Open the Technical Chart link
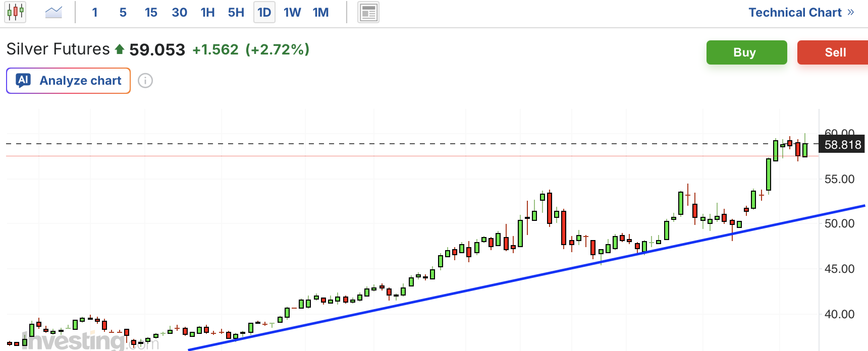The width and height of the screenshot is (868, 351). click(801, 13)
